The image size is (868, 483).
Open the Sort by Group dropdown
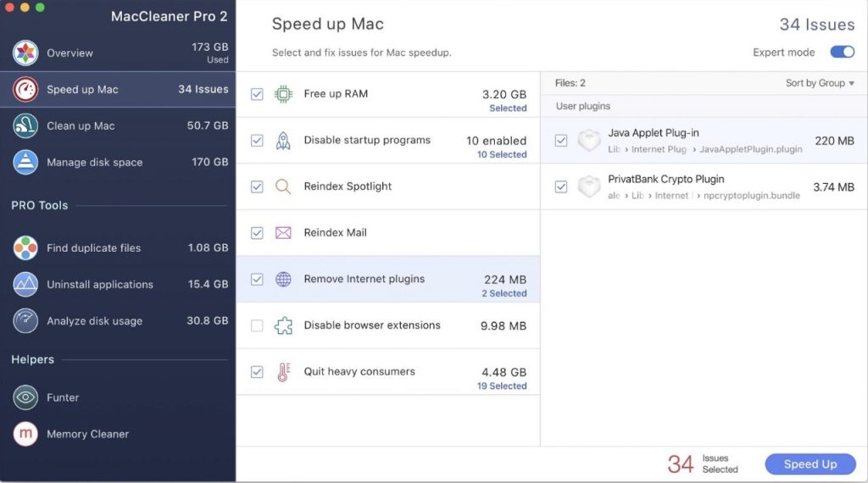(x=820, y=83)
